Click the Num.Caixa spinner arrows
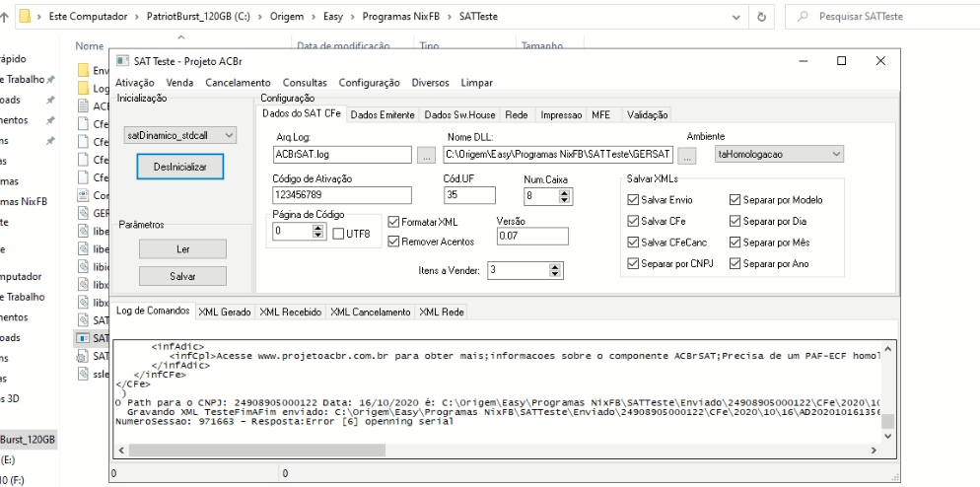 coord(565,197)
